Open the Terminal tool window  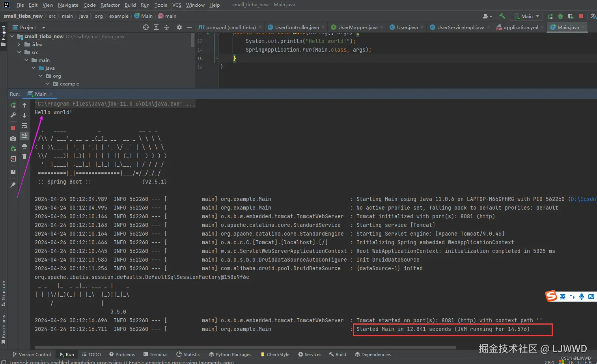point(155,355)
